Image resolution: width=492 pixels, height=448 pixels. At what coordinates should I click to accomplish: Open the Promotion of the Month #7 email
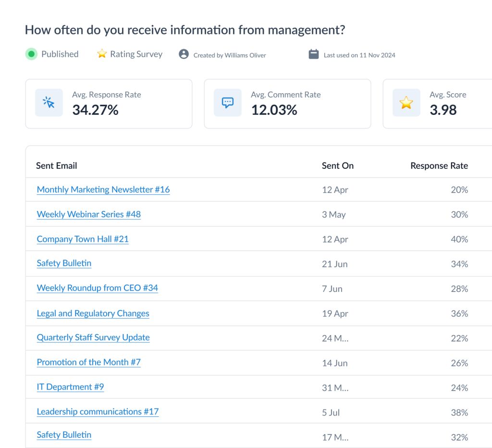click(x=88, y=362)
